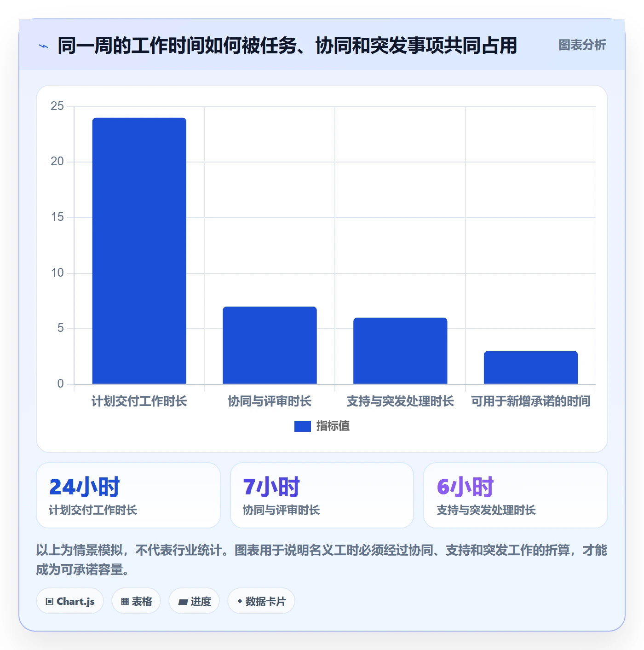Click 计划交付工作时长 caption under 24小时

tap(93, 510)
